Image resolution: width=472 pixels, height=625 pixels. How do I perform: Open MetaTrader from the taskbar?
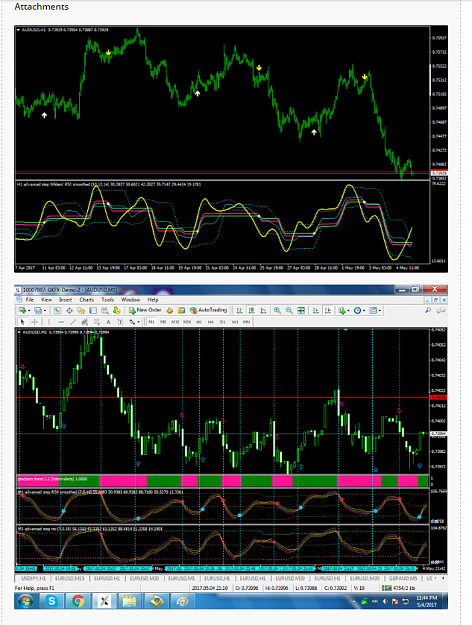104,600
